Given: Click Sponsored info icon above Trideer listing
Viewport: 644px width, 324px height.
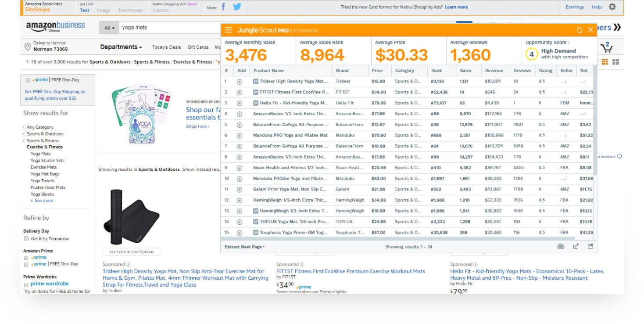Looking at the screenshot, I should click(129, 265).
